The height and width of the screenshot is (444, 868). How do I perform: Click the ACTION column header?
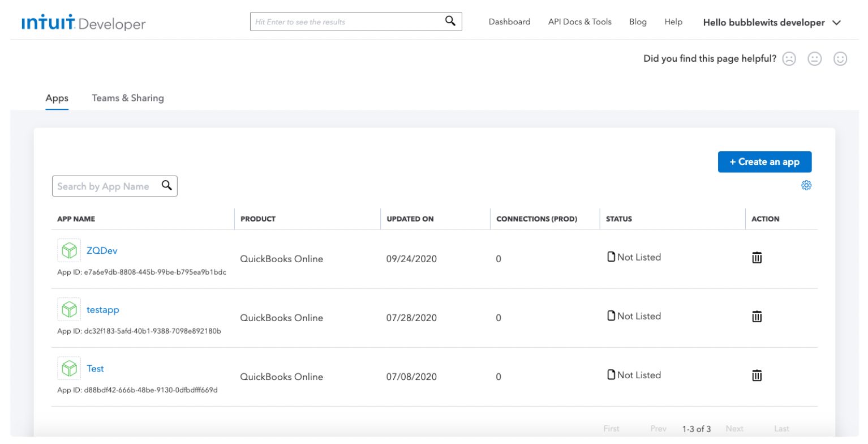point(765,219)
